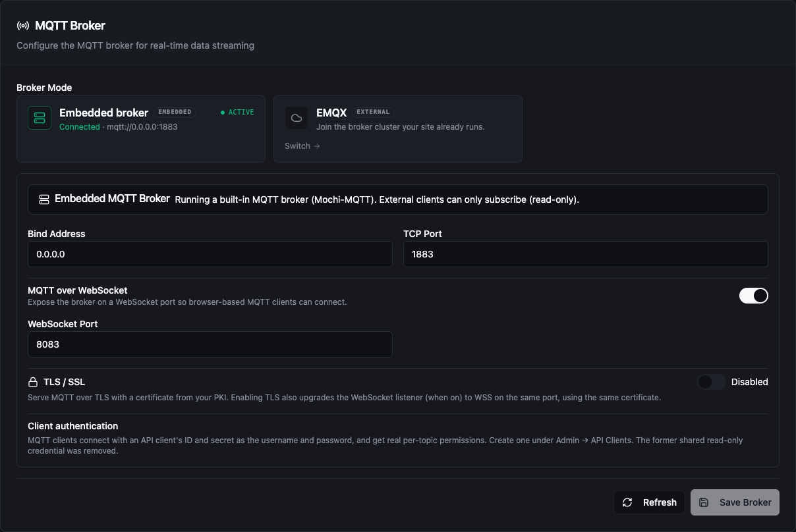
Task: Focus the TCP Port input field
Action: click(586, 254)
